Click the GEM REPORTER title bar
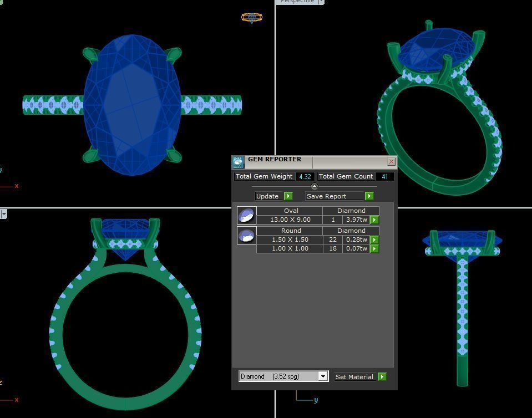Viewport: 532px width, 418px height. tap(316, 162)
